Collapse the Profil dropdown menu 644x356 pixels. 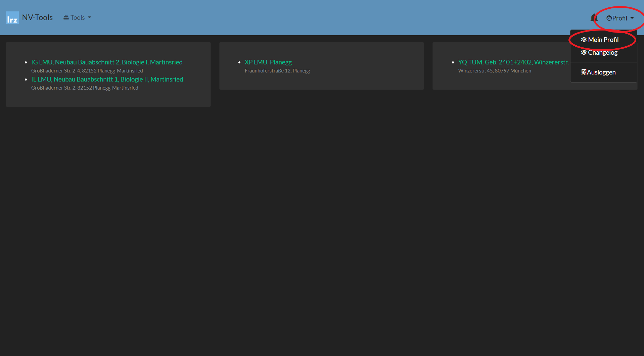tap(620, 18)
